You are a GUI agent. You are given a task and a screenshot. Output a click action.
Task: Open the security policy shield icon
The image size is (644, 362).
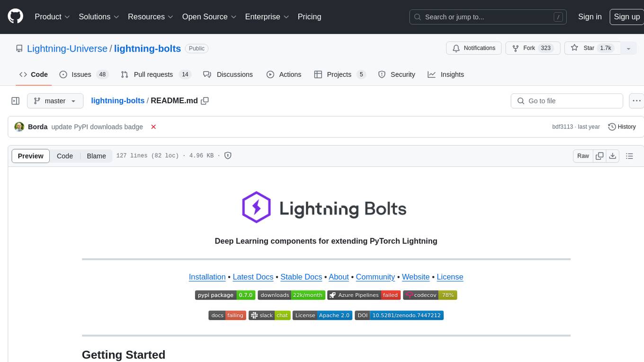228,156
